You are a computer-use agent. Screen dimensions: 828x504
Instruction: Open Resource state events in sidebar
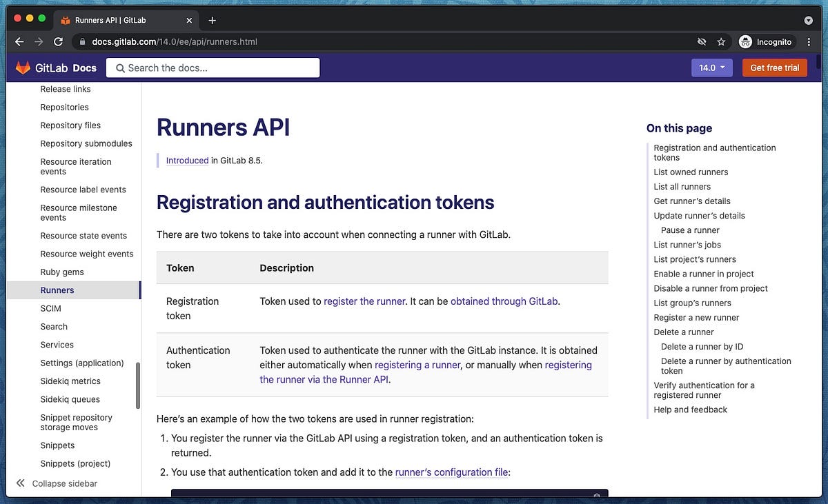[x=83, y=236]
